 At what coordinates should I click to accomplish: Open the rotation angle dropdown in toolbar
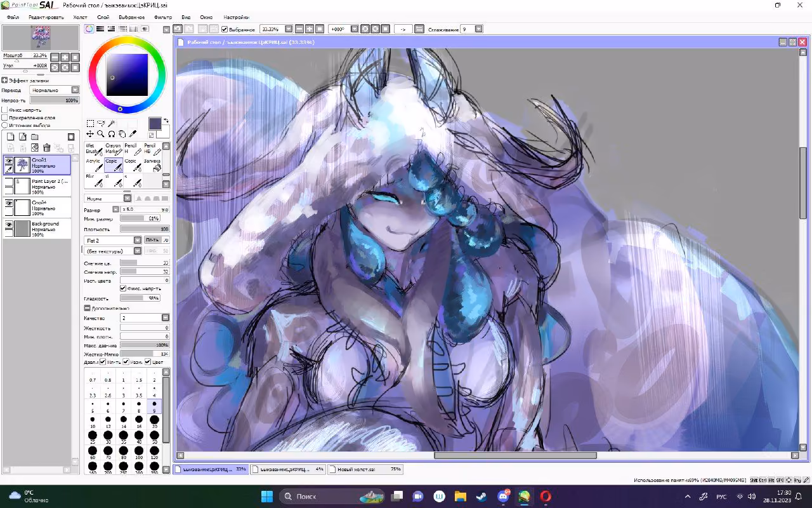pyautogui.click(x=355, y=29)
